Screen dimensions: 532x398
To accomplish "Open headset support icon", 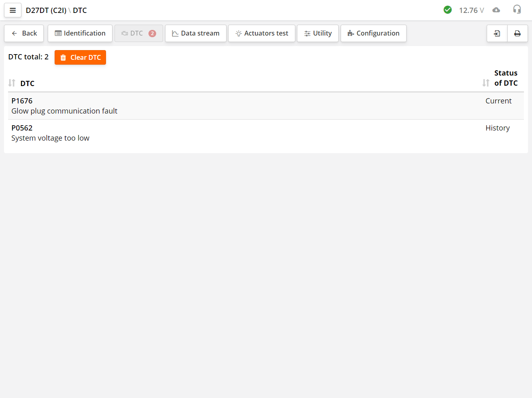I will coord(517,10).
